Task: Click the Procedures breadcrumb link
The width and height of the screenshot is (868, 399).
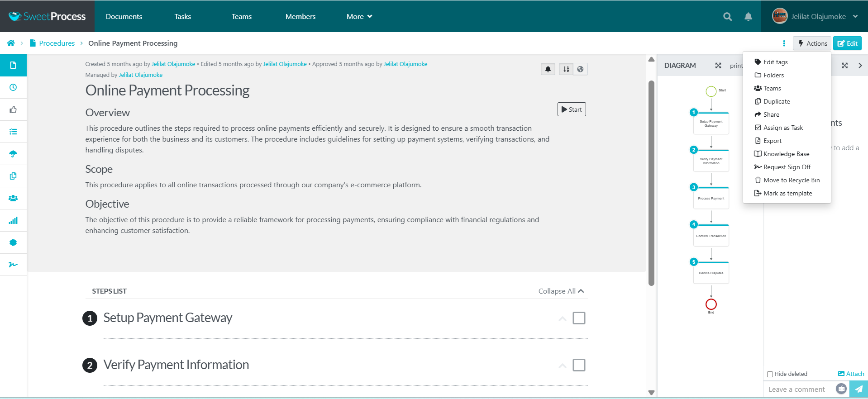Action: [x=57, y=43]
